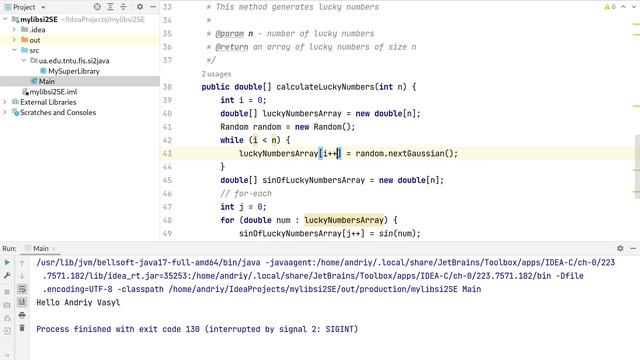Click '// for-each' comment
Screen dimensions: 640x360
pyautogui.click(x=246, y=193)
